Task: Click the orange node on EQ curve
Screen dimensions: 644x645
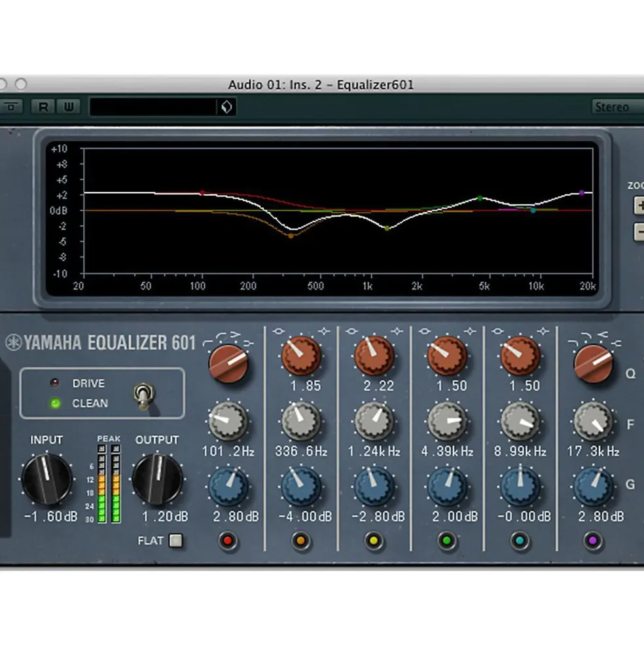Action: point(291,236)
